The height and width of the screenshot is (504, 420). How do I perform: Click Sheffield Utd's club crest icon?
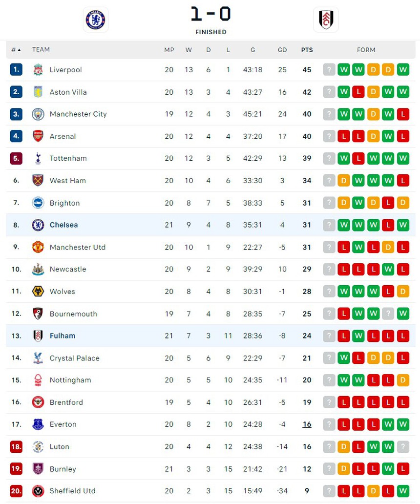click(38, 491)
